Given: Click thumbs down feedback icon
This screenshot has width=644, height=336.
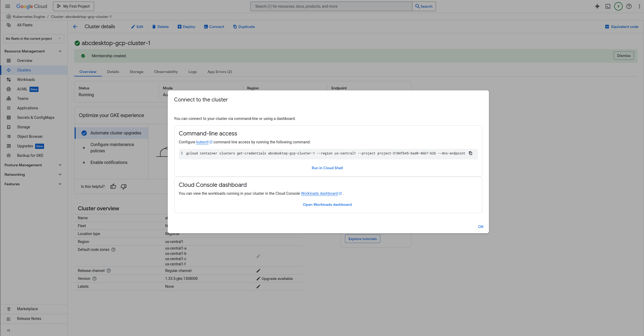Looking at the screenshot, I should tap(123, 187).
